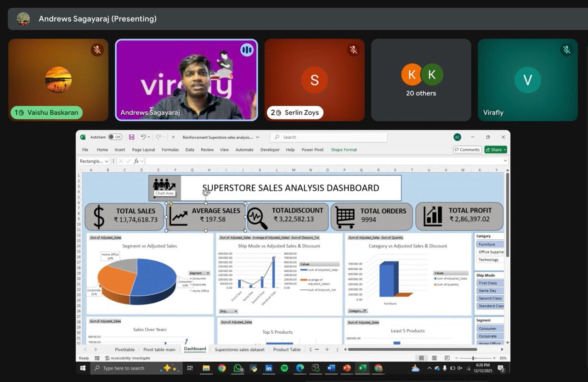This screenshot has height=382, width=588.
Task: Undo the last action in Excel
Action: click(143, 137)
